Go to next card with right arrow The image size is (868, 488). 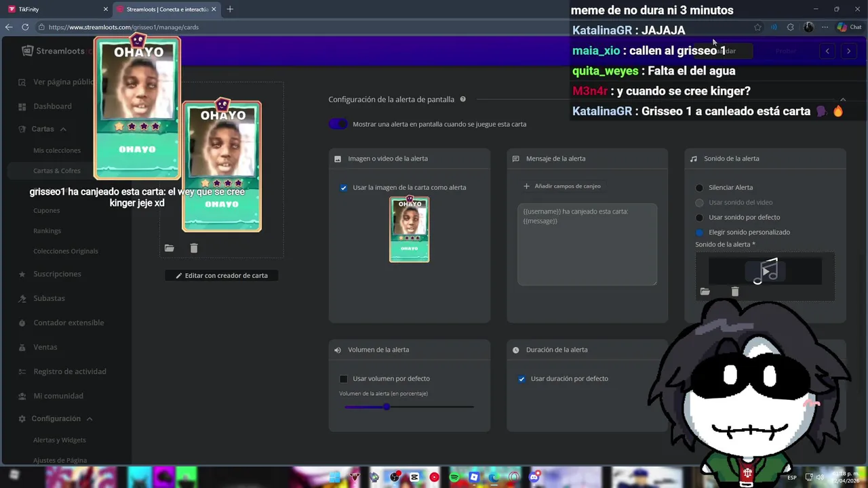(848, 51)
